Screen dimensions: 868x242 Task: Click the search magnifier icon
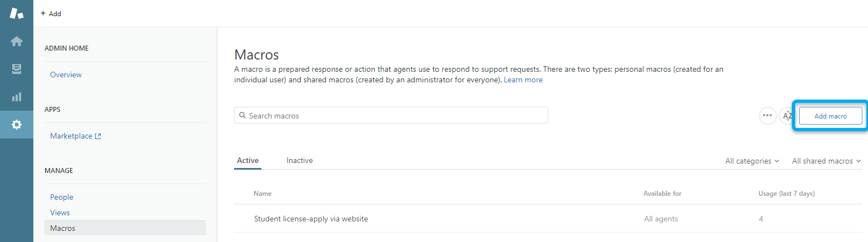242,116
